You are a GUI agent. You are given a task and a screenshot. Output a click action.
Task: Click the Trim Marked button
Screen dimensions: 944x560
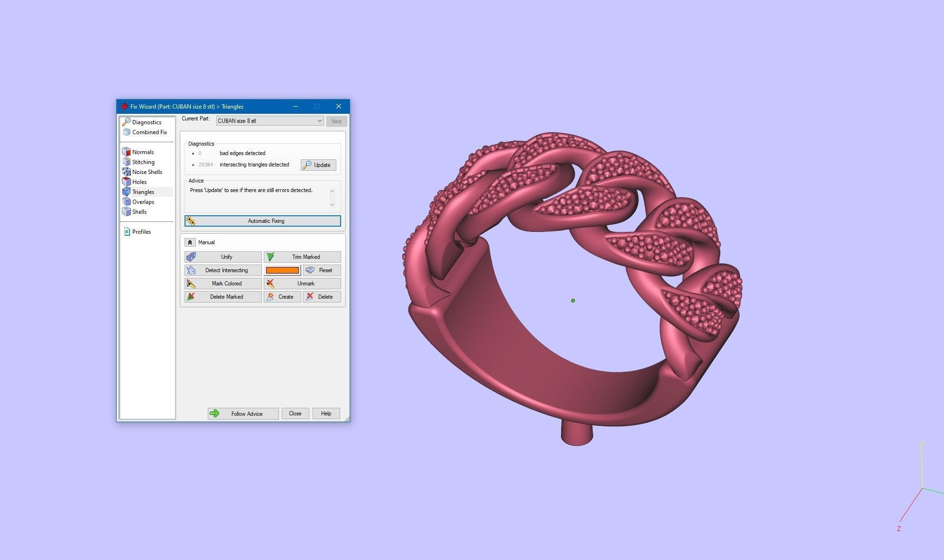coord(302,257)
